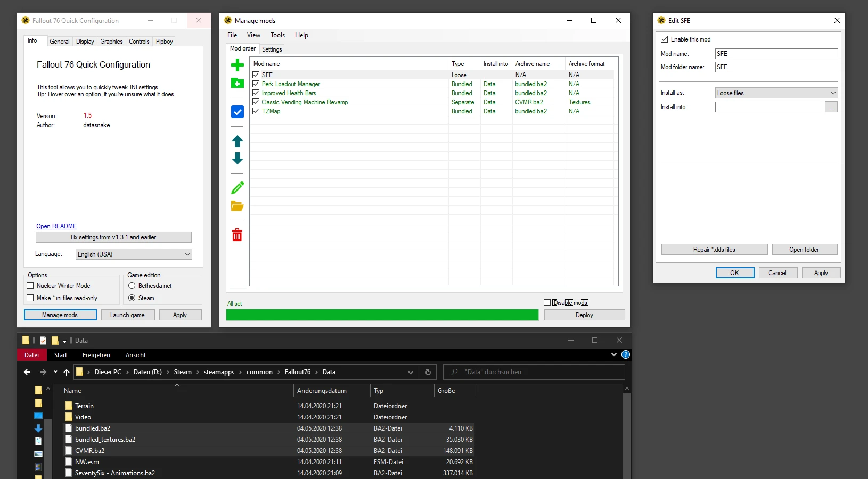
Task: Click the Open README link
Action: 56,226
